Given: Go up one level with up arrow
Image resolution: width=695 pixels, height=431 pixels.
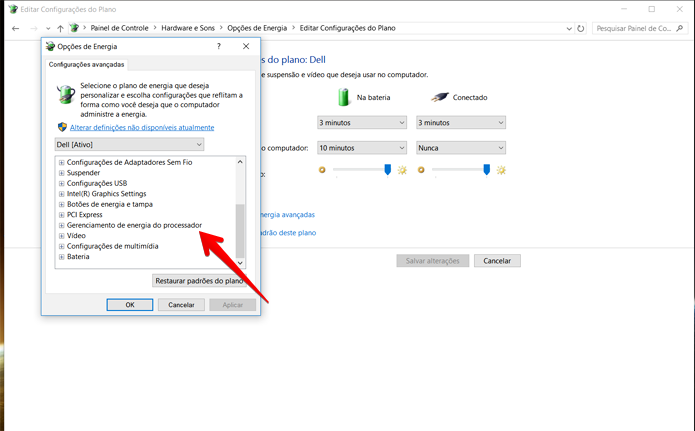Looking at the screenshot, I should (x=60, y=28).
